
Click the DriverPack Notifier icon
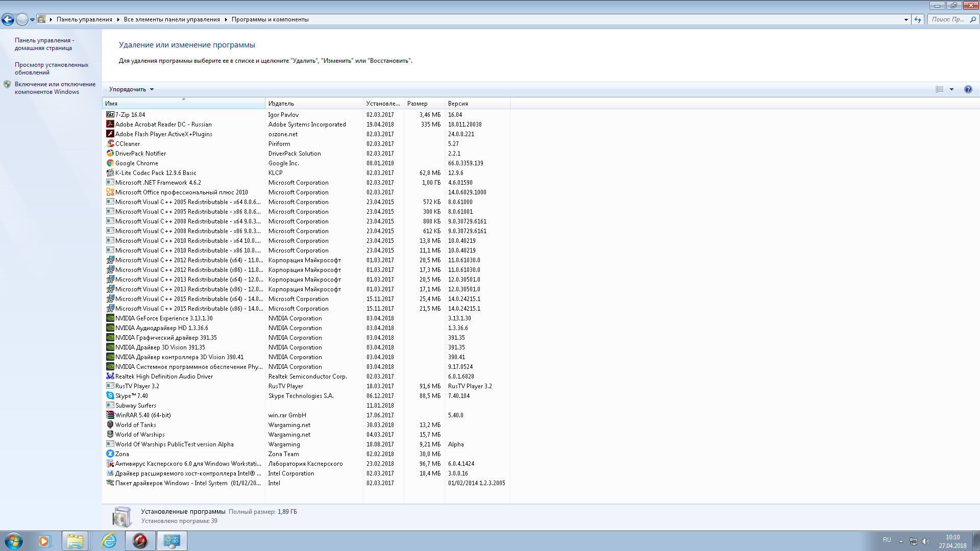[110, 154]
